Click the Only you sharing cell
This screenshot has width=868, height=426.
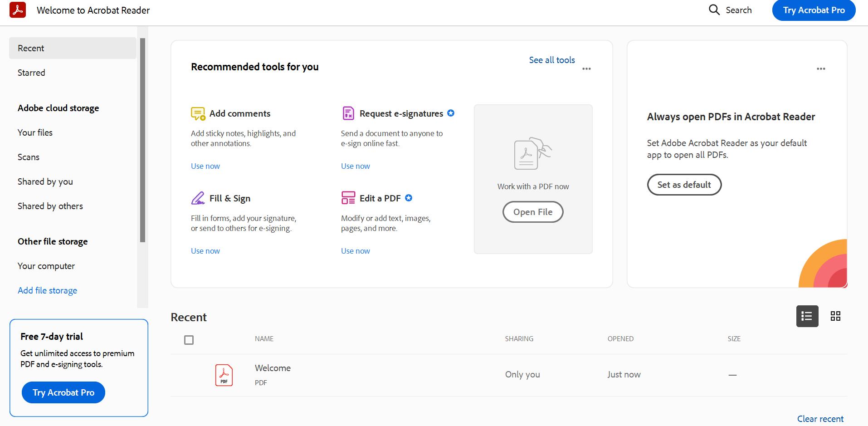[522, 374]
